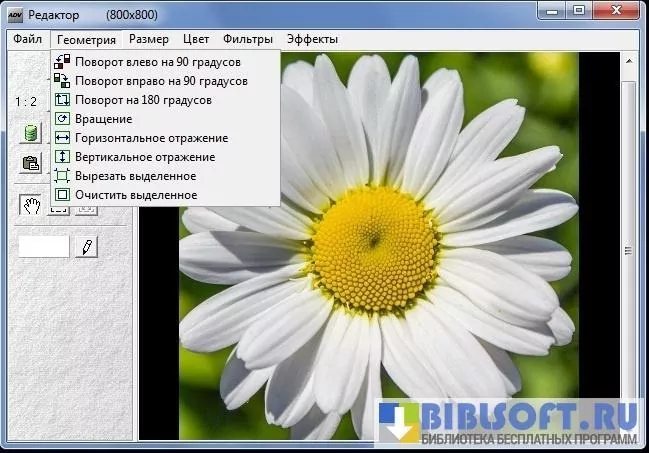Screen dimensions: 649x453
Task: Open the Цвет menu
Action: point(196,39)
